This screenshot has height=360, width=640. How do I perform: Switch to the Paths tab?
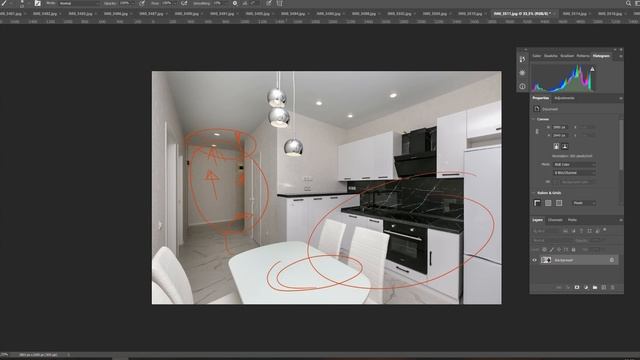(x=572, y=220)
